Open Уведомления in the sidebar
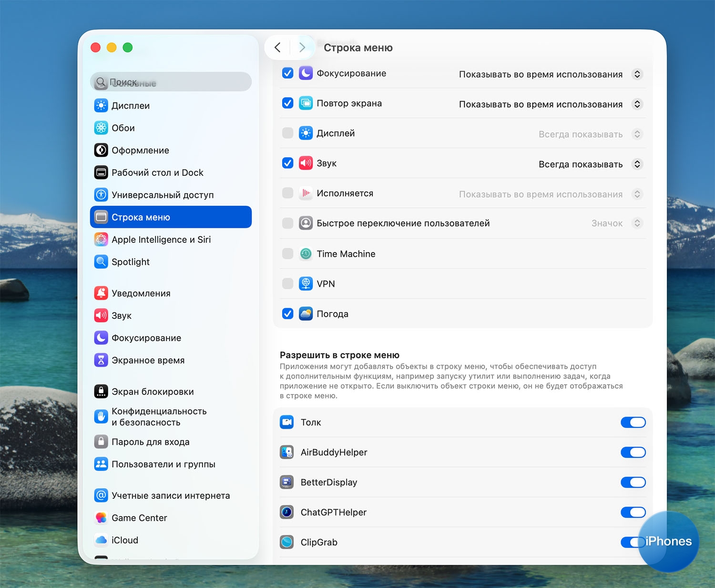 [141, 293]
